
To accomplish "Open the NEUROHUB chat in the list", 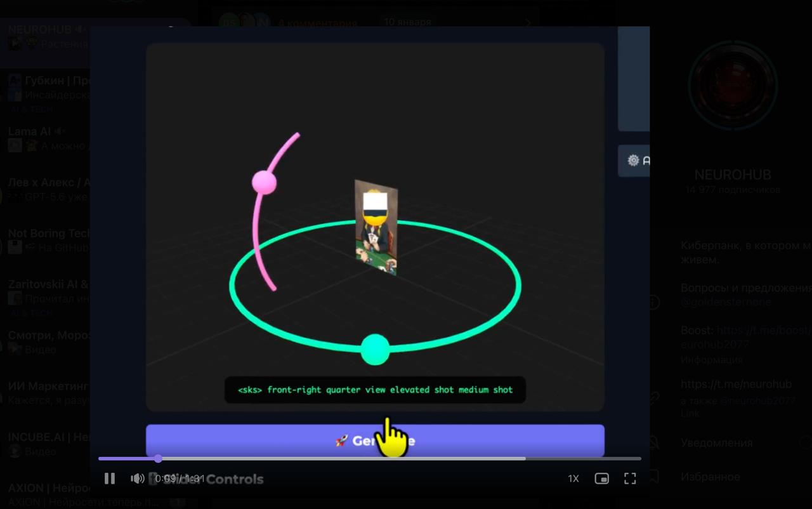I will click(46, 37).
